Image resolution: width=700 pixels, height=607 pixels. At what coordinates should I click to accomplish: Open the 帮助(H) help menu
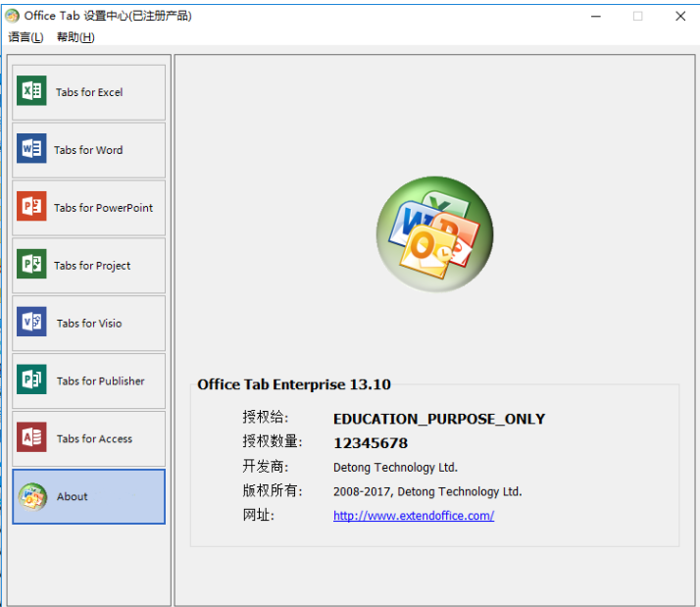[x=75, y=37]
